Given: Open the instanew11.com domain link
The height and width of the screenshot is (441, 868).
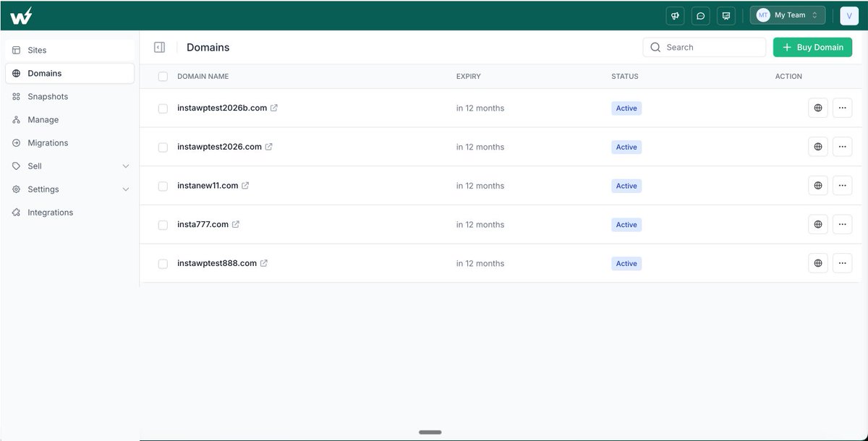Looking at the screenshot, I should (208, 186).
